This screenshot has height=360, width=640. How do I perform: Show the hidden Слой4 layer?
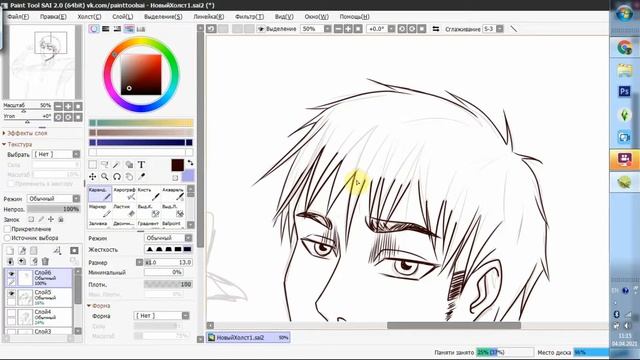[x=11, y=313]
